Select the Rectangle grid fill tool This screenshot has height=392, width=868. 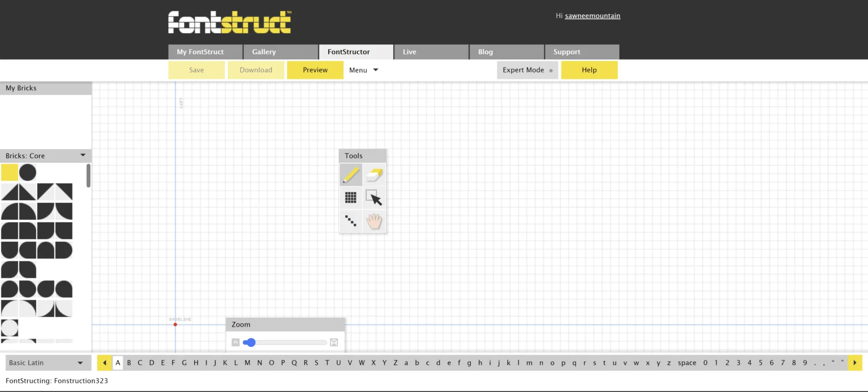pyautogui.click(x=351, y=198)
